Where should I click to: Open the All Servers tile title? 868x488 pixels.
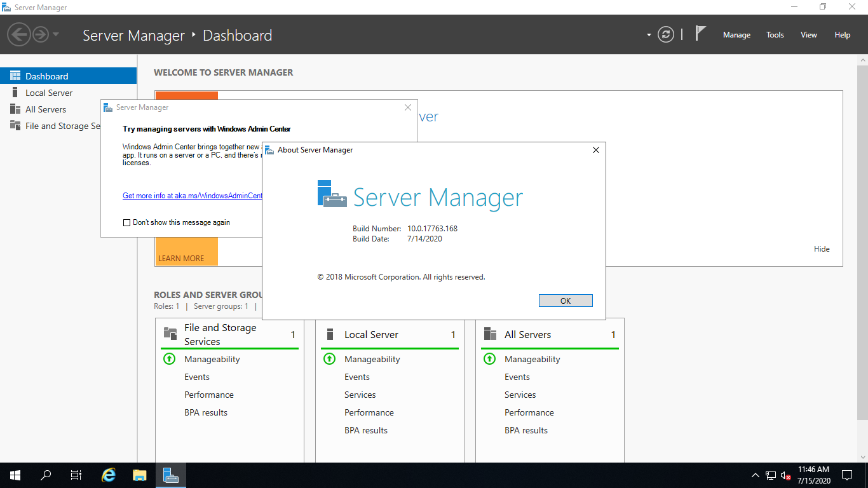point(527,334)
